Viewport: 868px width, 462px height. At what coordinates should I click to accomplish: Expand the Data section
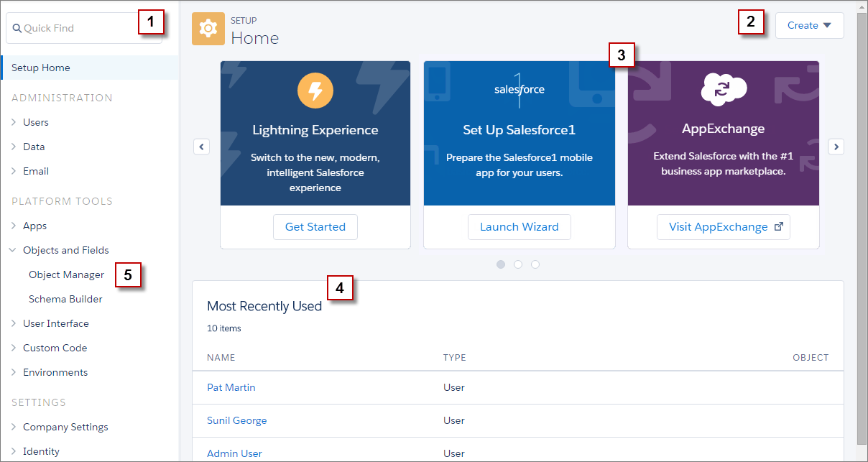click(14, 147)
